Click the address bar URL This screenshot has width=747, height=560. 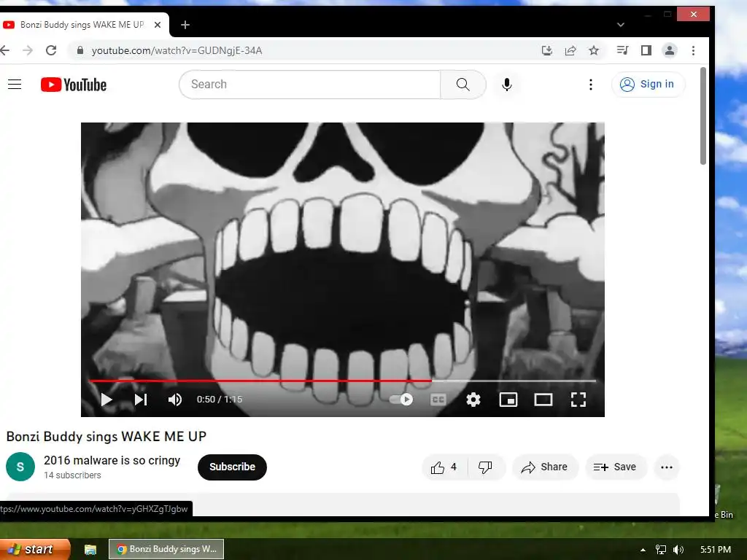[x=177, y=50]
